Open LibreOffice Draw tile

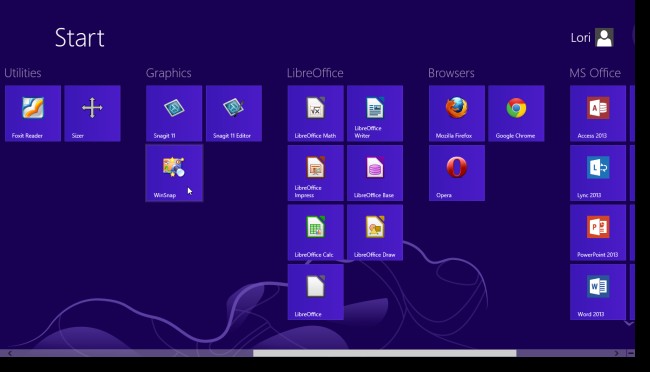375,233
